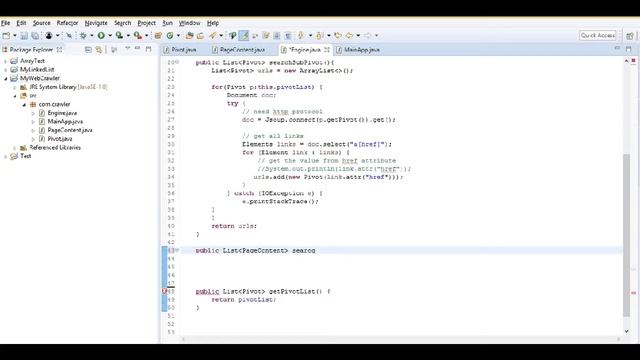Click the Save icon in toolbar

(x=24, y=36)
